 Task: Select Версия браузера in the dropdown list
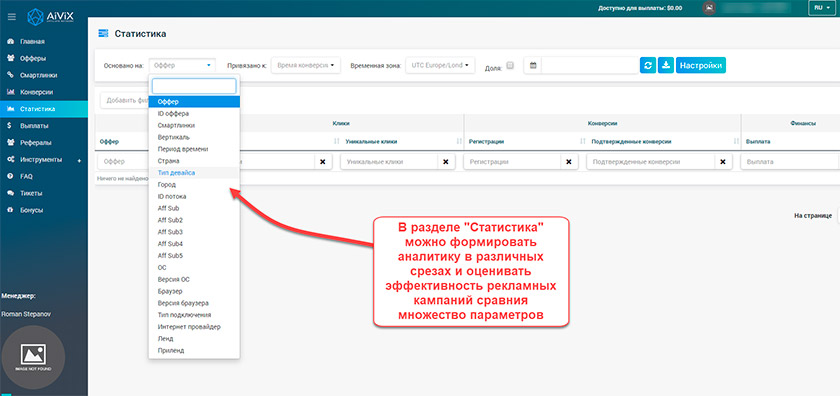[x=194, y=303]
